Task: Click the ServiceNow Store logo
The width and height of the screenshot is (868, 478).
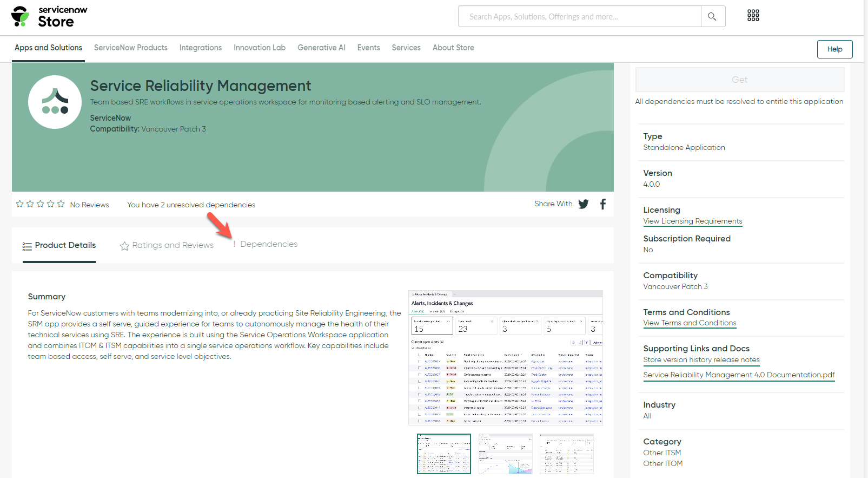Action: point(49,17)
